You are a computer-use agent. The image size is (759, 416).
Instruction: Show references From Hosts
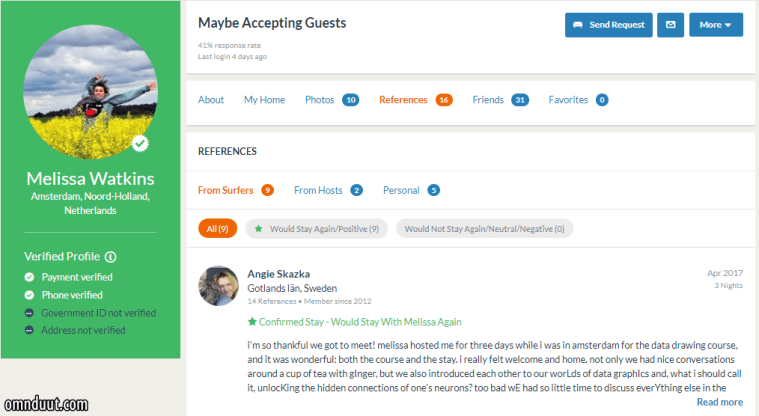point(318,190)
